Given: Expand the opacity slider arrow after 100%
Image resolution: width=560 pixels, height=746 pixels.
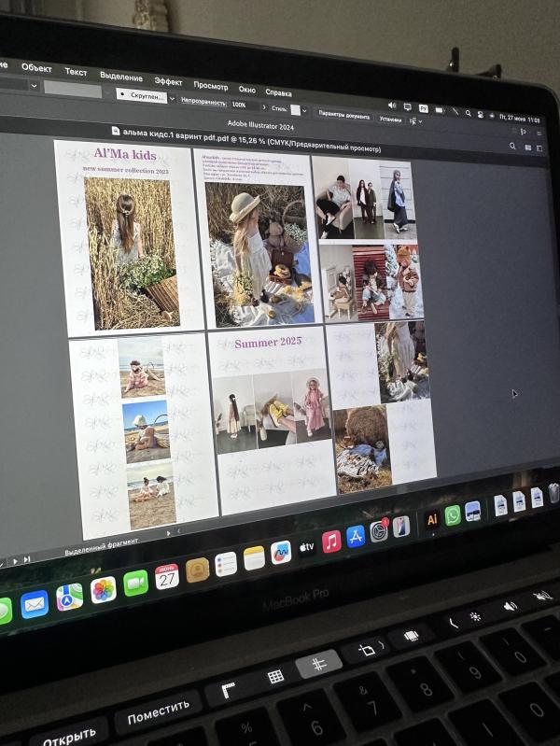Looking at the screenshot, I should coord(264,107).
